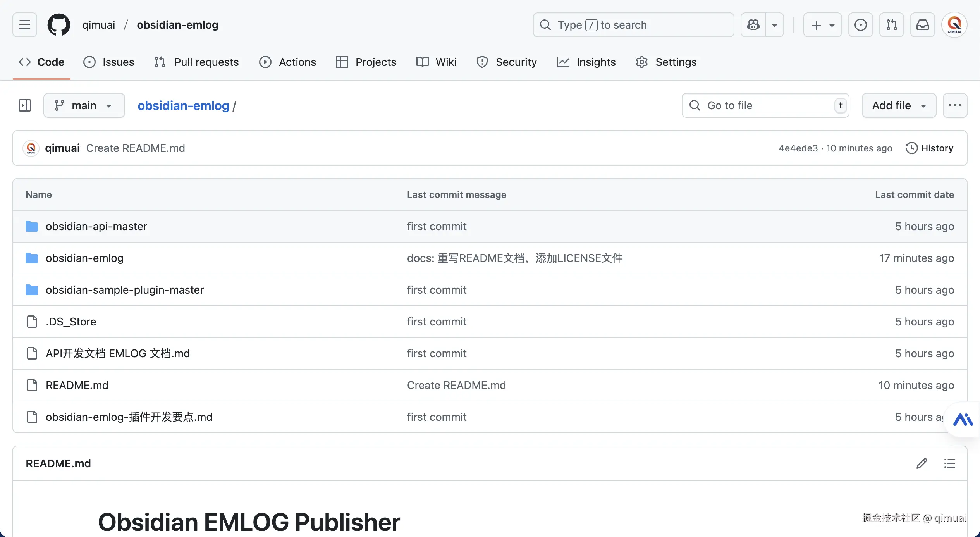980x537 pixels.
Task: Switch to the Insights tab
Action: (x=586, y=62)
